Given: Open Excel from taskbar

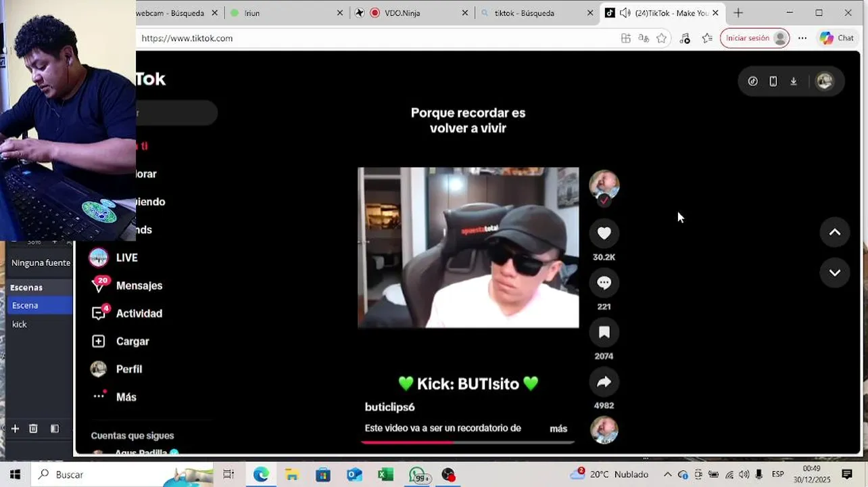Looking at the screenshot, I should pos(385,475).
